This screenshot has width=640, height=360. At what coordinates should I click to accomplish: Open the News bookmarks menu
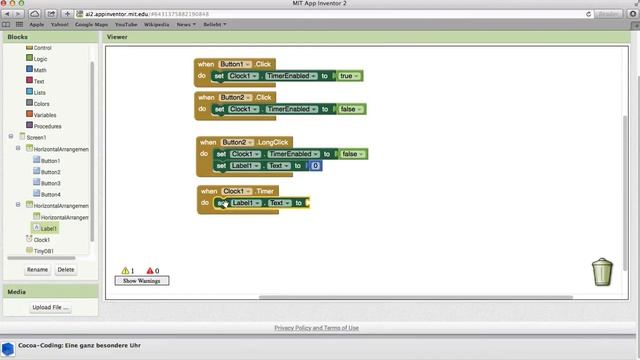point(186,24)
